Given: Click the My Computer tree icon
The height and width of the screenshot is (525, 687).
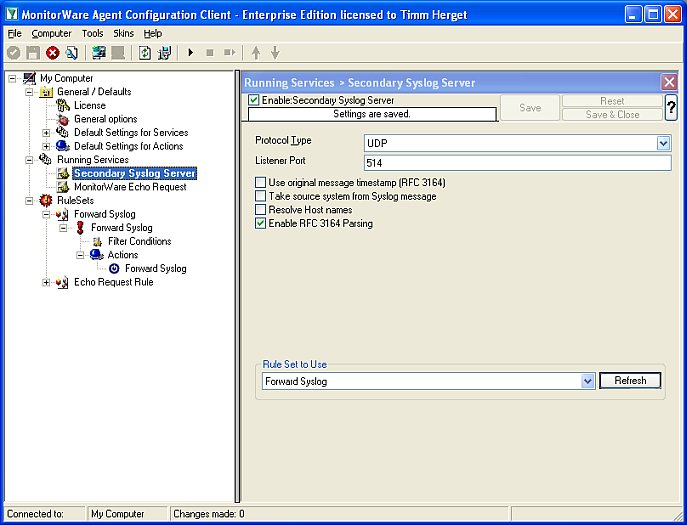Looking at the screenshot, I should tap(29, 78).
